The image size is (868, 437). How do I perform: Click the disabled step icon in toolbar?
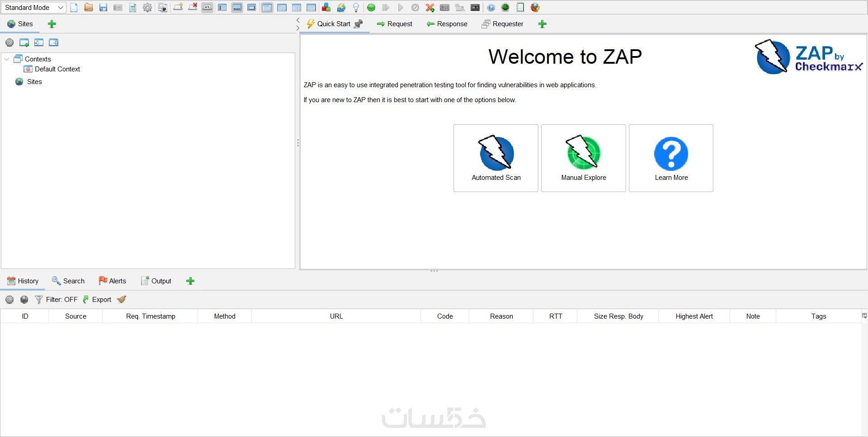point(386,8)
